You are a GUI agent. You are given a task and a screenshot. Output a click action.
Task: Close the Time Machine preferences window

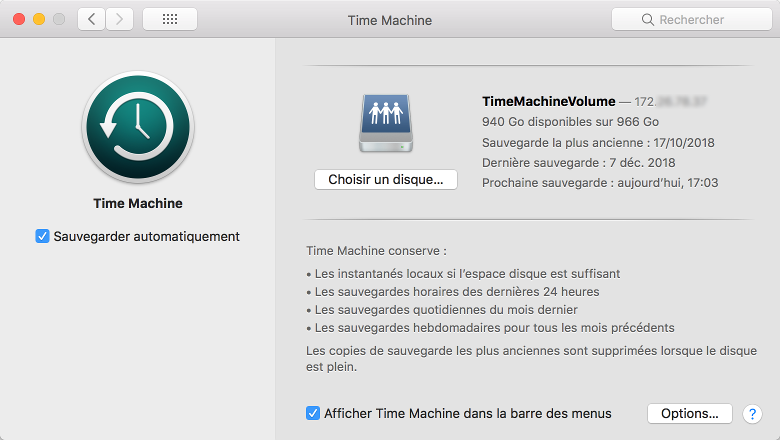[x=20, y=19]
